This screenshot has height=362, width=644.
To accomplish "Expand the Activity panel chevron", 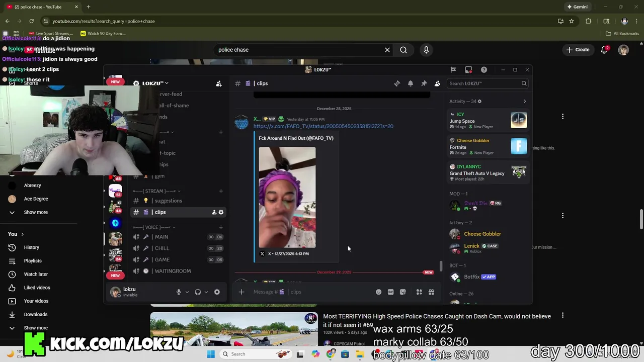I will point(525,102).
